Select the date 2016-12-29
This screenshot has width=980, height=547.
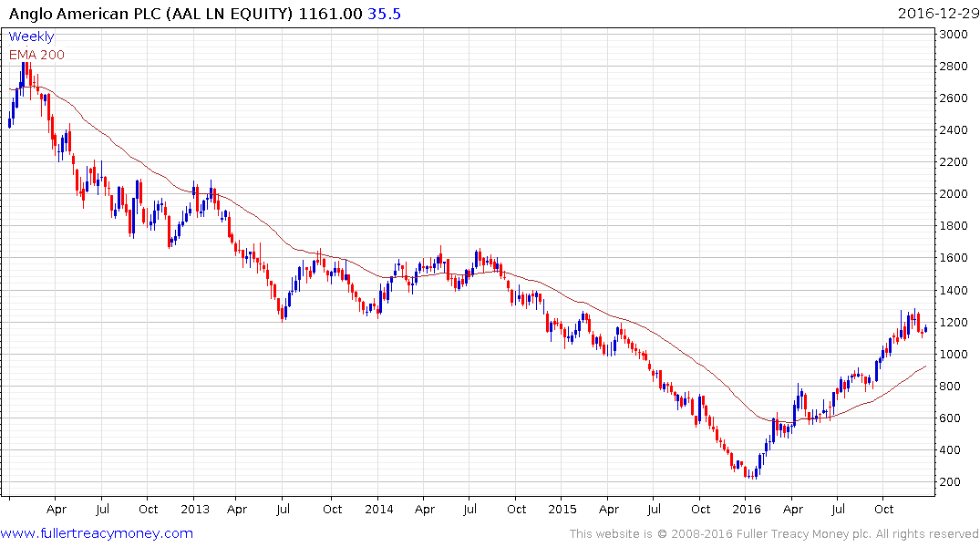click(938, 14)
